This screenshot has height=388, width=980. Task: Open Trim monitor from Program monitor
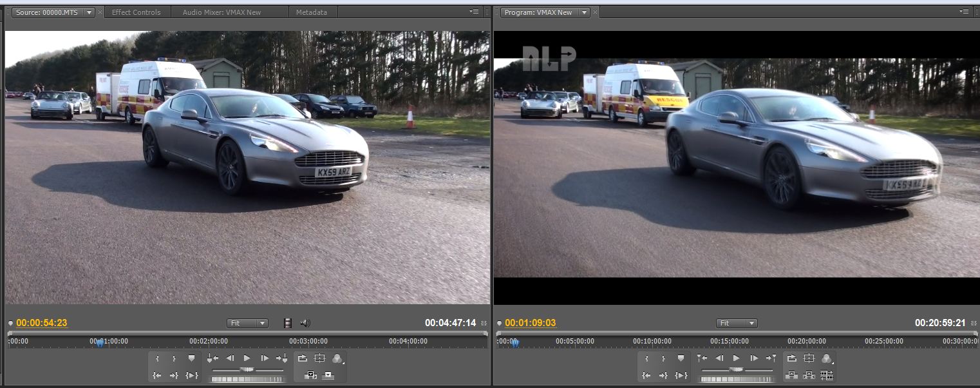pyautogui.click(x=827, y=375)
